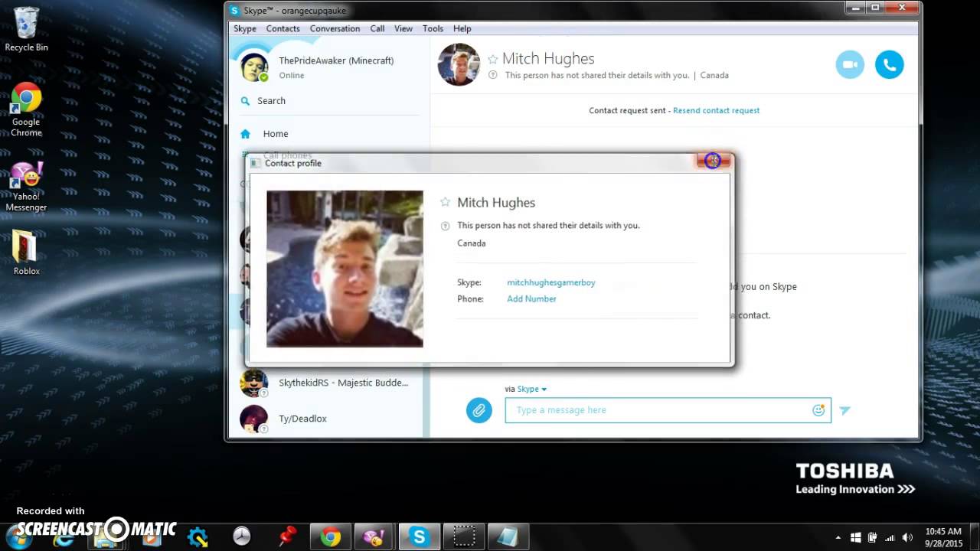Click the Online status text
This screenshot has width=980, height=551.
[292, 76]
